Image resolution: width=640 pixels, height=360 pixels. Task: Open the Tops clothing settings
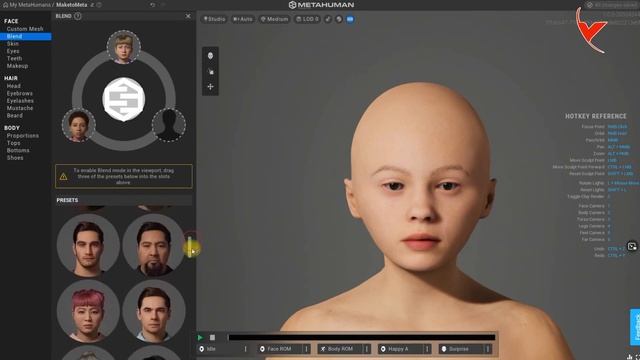click(x=13, y=143)
